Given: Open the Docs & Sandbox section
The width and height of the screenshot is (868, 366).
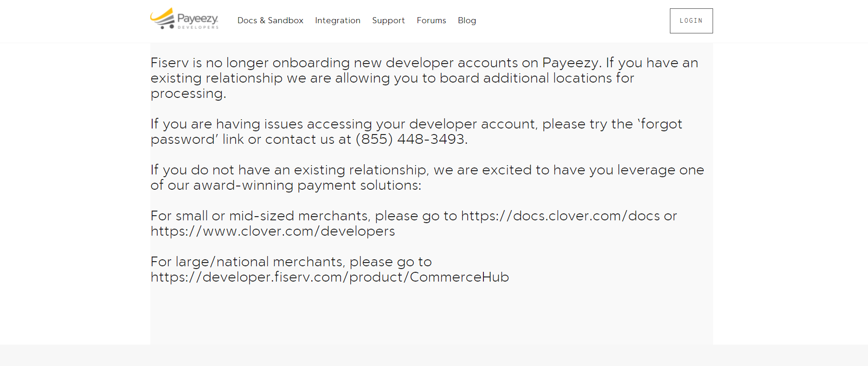Looking at the screenshot, I should click(270, 20).
